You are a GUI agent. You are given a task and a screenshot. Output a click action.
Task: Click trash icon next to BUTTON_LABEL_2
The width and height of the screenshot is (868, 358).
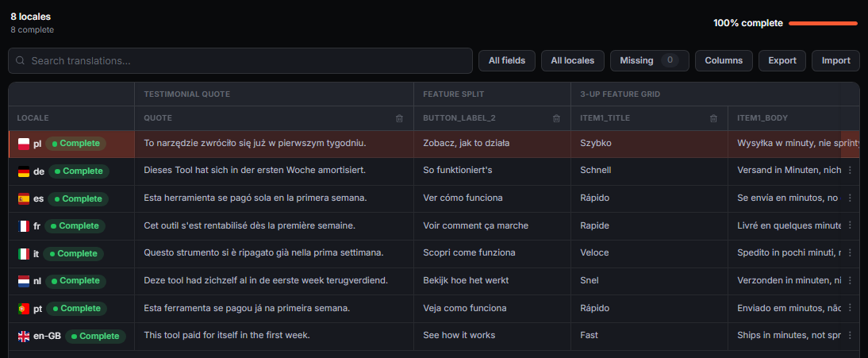pyautogui.click(x=556, y=118)
